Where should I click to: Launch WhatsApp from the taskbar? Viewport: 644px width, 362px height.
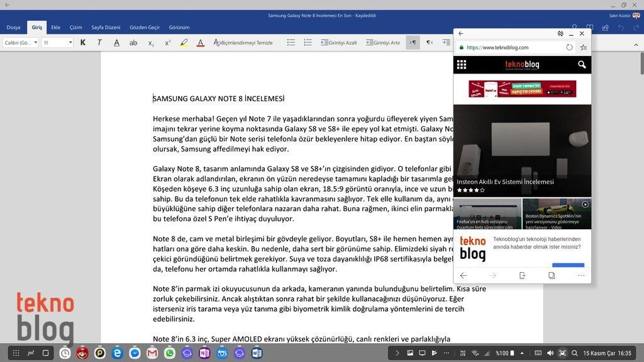tap(170, 353)
